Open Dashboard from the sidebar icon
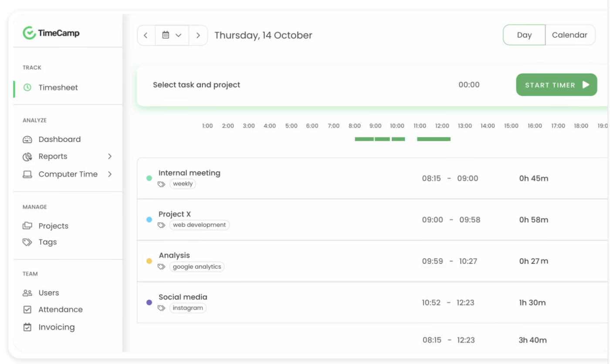The image size is (610, 364). click(27, 139)
